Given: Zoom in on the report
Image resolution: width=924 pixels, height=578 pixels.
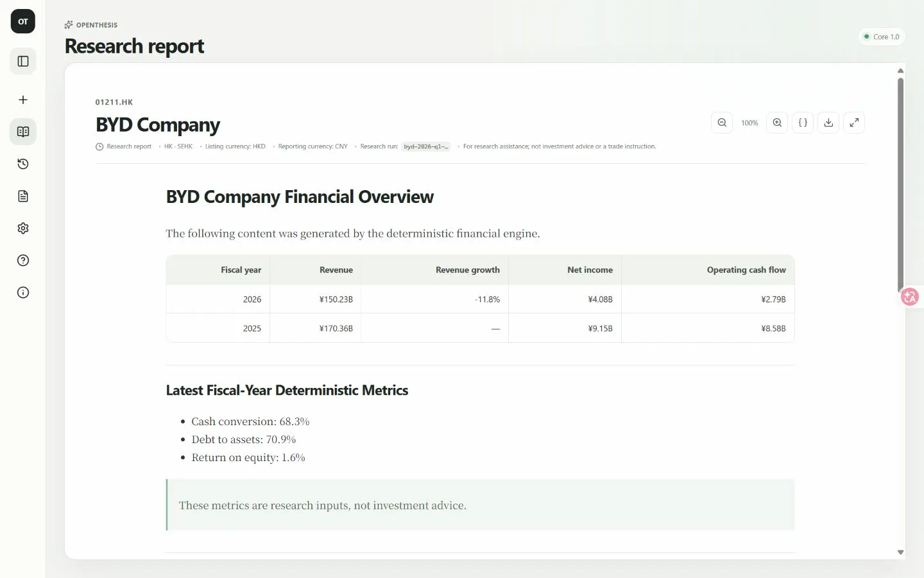Looking at the screenshot, I should pos(777,123).
